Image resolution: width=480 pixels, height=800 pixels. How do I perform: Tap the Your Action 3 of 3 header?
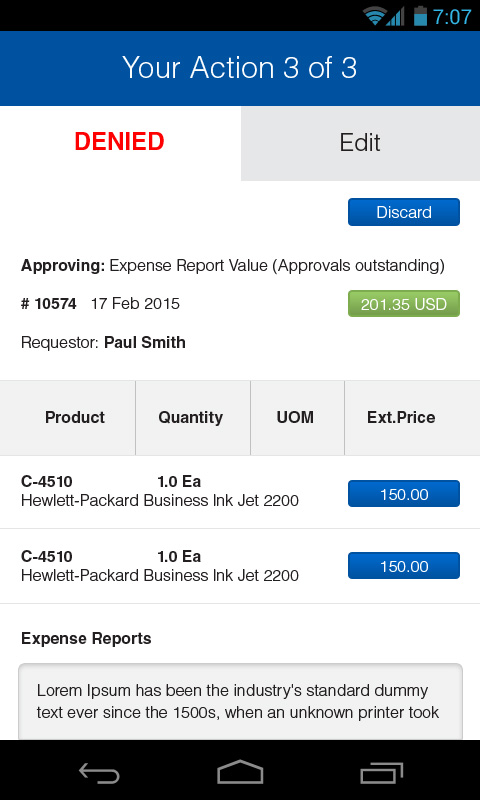tap(240, 68)
